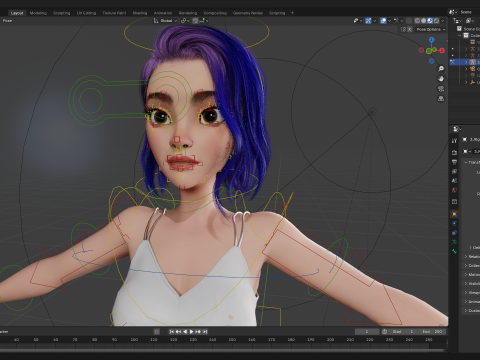The width and height of the screenshot is (480, 360).
Task: Click the timeline horizontal scrollbar
Action: click(223, 350)
